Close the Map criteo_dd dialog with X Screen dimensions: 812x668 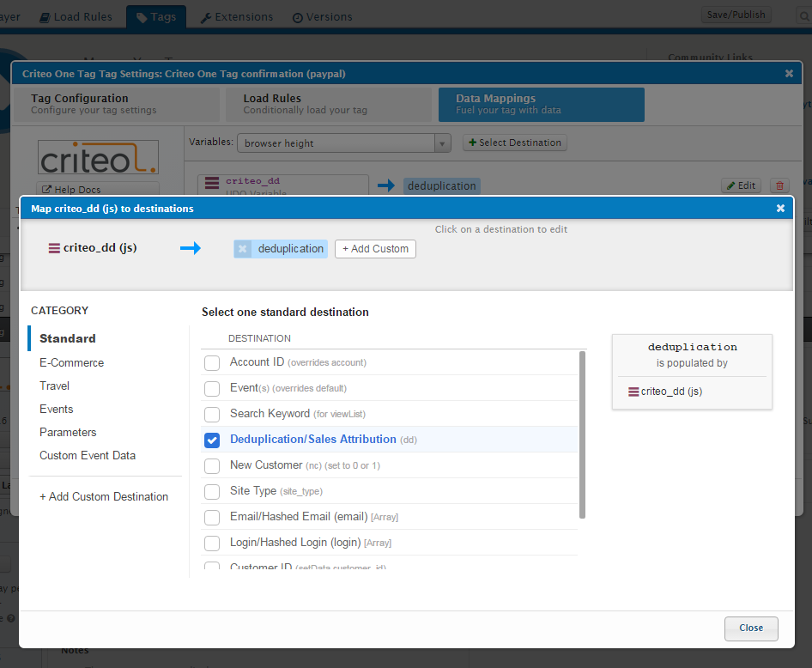(x=780, y=208)
